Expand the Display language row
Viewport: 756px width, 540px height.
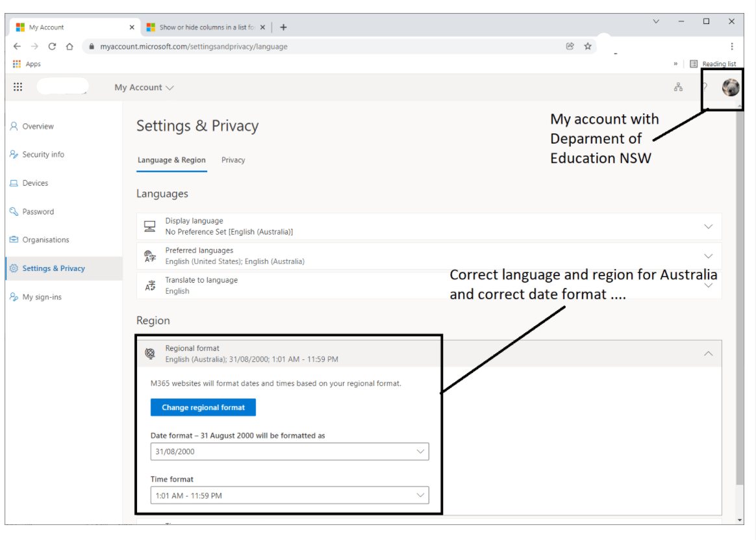click(429, 226)
